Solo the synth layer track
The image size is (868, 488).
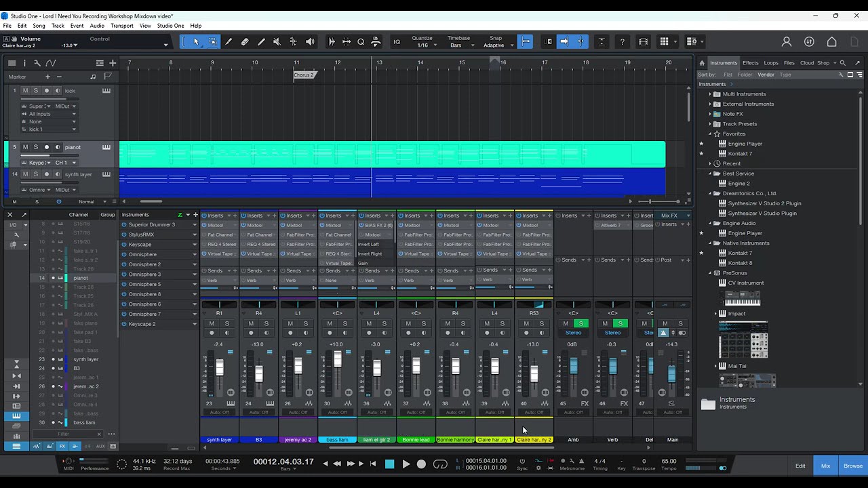36,174
